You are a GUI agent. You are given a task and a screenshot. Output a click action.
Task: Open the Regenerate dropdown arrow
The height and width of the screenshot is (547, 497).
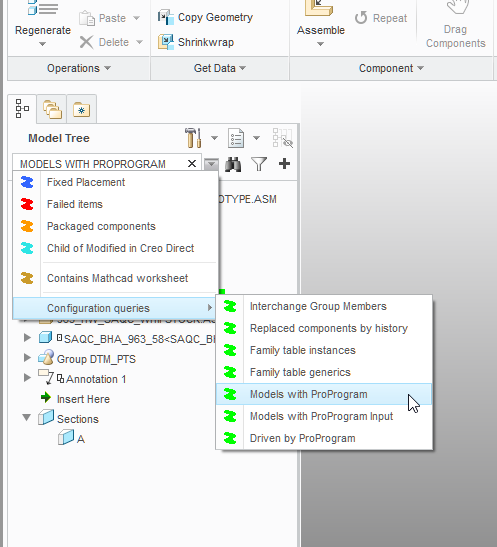pos(42,44)
